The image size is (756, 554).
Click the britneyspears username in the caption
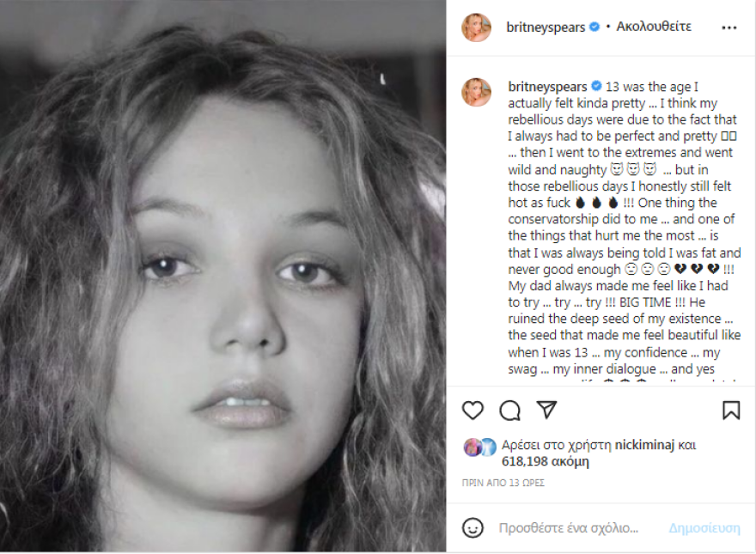pos(547,86)
